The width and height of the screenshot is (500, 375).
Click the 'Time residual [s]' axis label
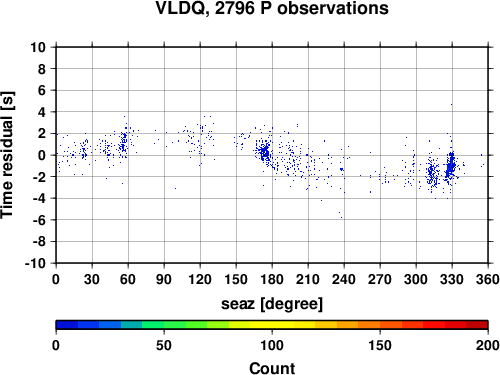(7, 155)
